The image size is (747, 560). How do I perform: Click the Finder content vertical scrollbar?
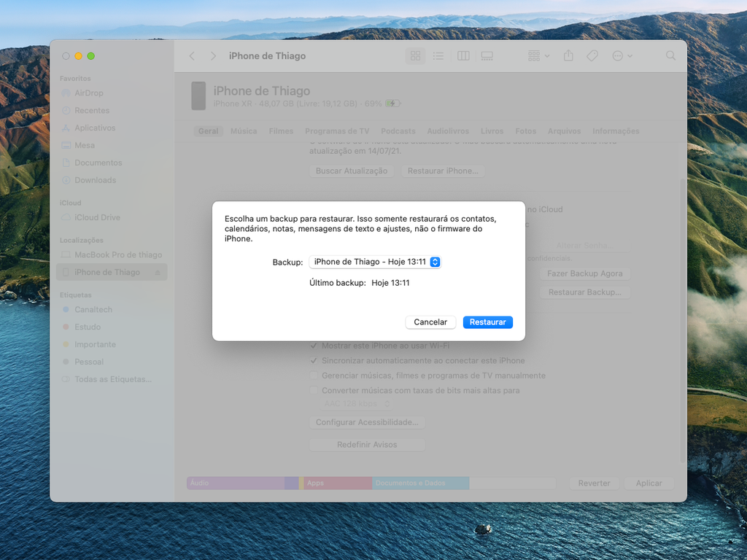coord(683,320)
